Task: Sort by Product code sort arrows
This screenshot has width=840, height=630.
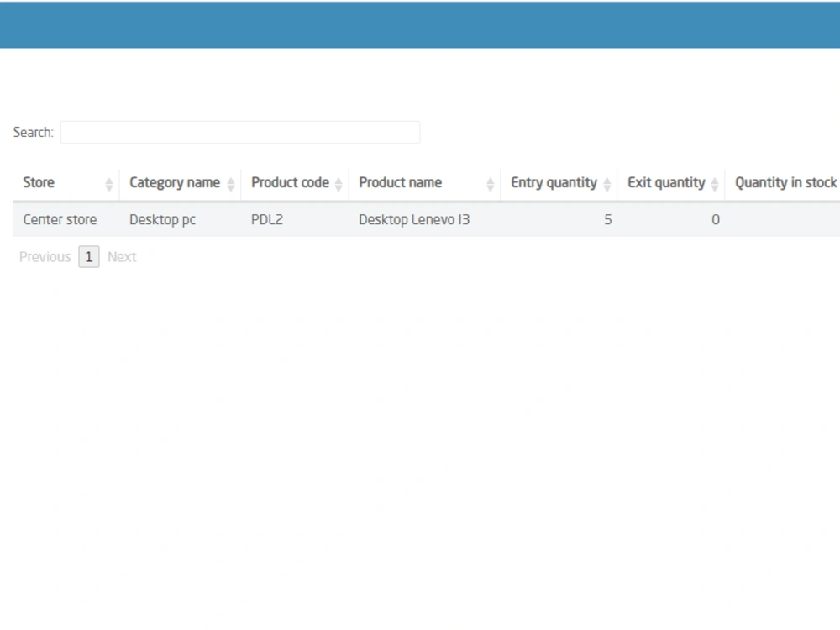Action: (339, 184)
